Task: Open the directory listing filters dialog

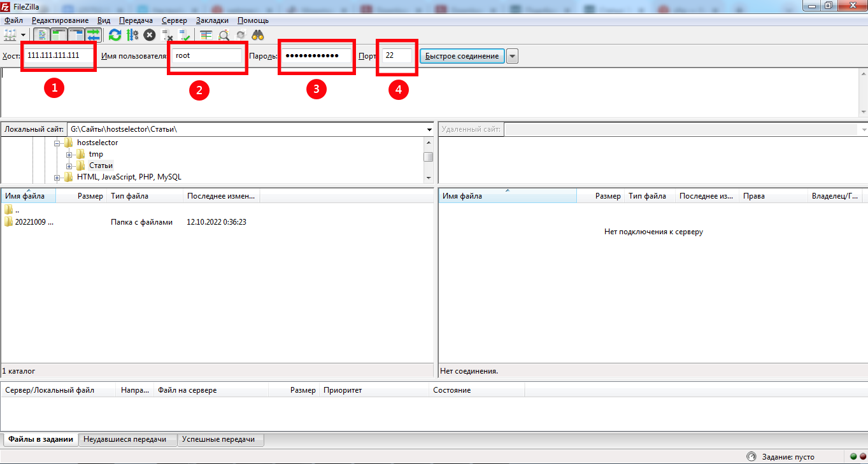Action: tap(206, 35)
